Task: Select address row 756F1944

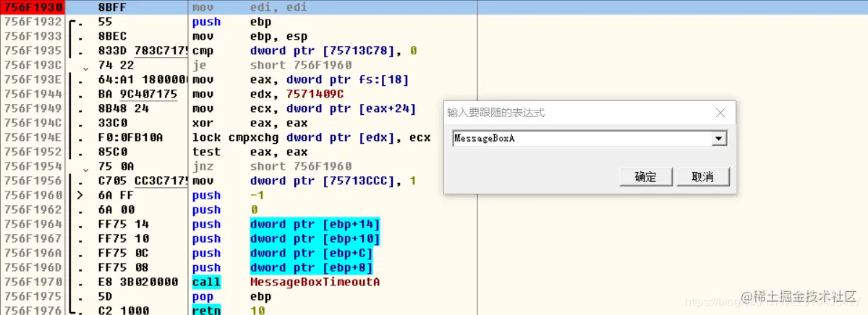Action: coord(33,94)
